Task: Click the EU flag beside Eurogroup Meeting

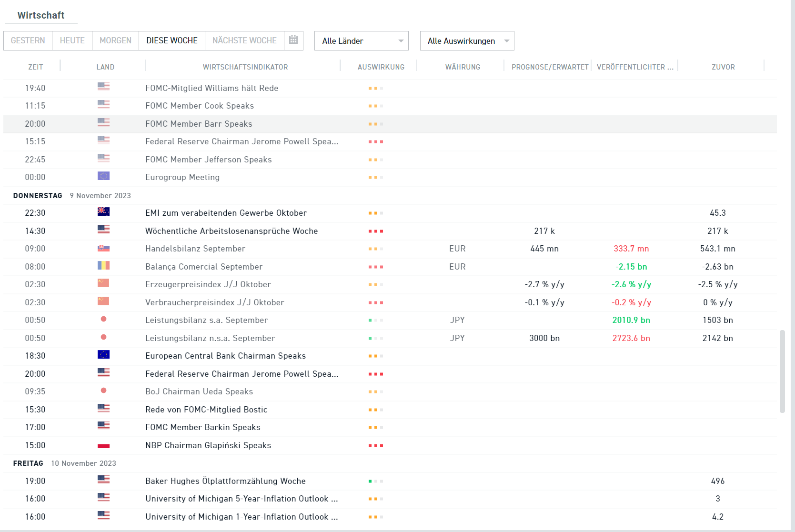Action: pos(103,176)
